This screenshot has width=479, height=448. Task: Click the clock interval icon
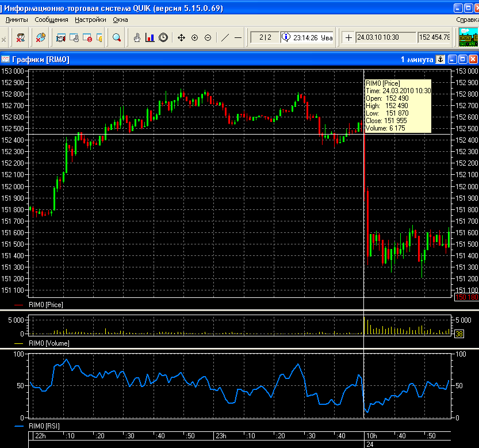(163, 38)
